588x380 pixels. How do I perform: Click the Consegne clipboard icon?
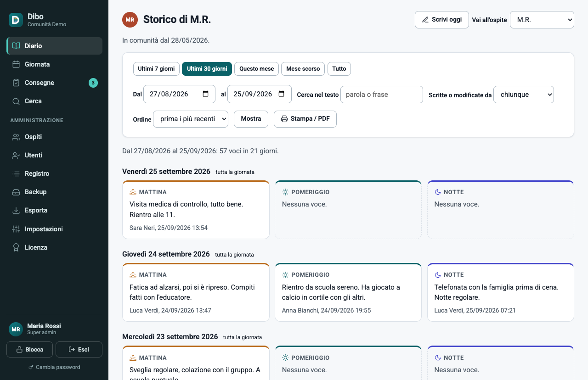16,83
